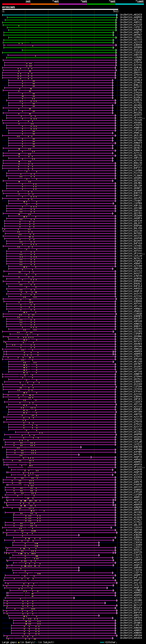Click the green ~80% identity legend segment
The width and height of the screenshot is (146, 644).
click(101, 4)
